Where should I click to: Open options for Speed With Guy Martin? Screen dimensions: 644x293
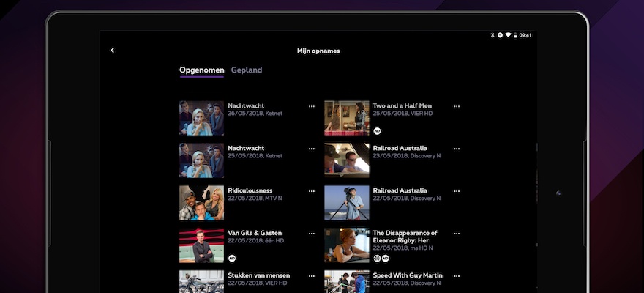click(x=457, y=276)
